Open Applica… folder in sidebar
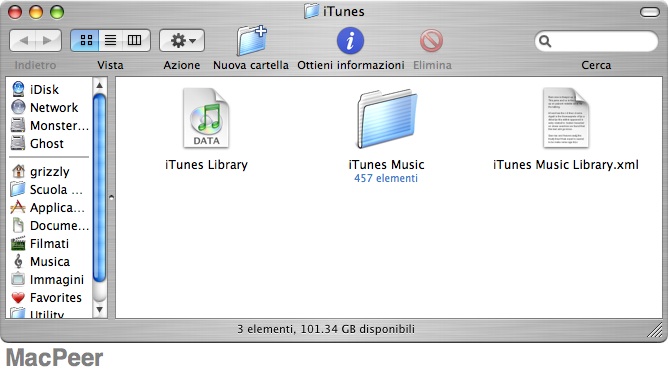This screenshot has width=668, height=372. coord(48,208)
